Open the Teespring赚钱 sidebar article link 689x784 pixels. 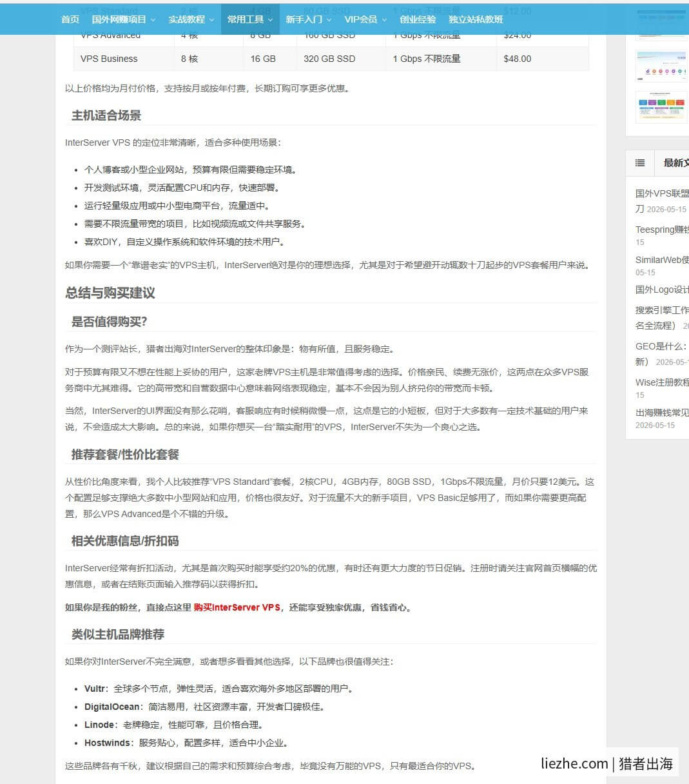pos(662,230)
